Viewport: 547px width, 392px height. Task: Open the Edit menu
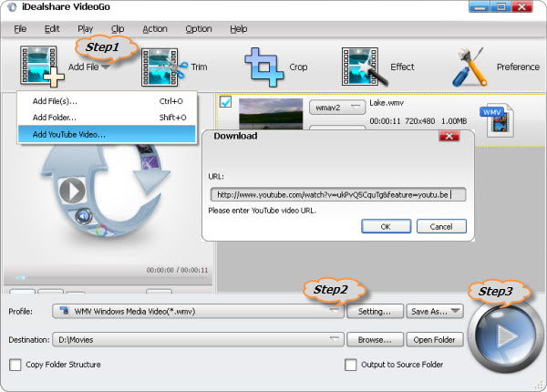pyautogui.click(x=52, y=29)
